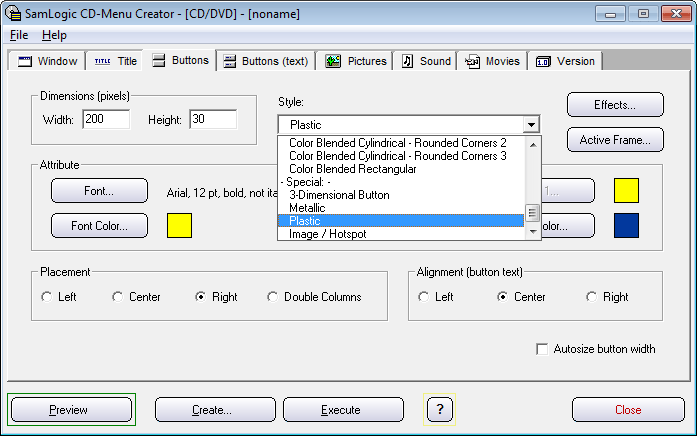The height and width of the screenshot is (436, 697).
Task: Click the SamLogic application icon in title bar
Action: [x=13, y=14]
